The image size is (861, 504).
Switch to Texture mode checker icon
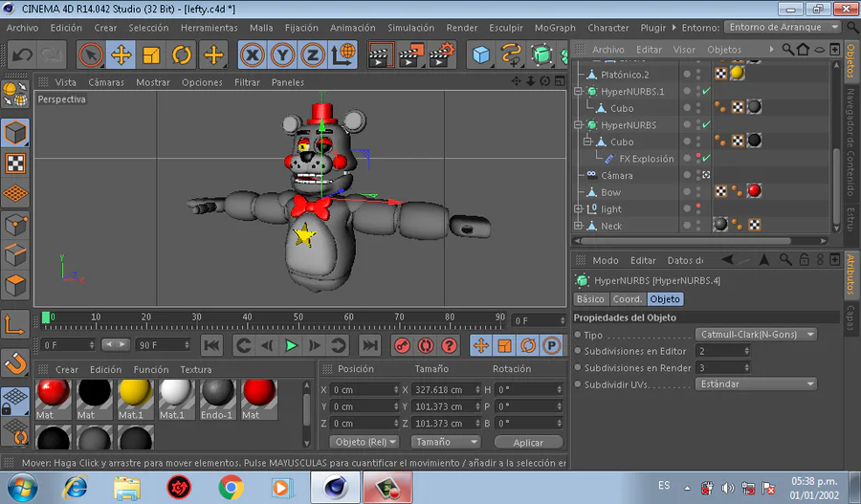tap(15, 164)
